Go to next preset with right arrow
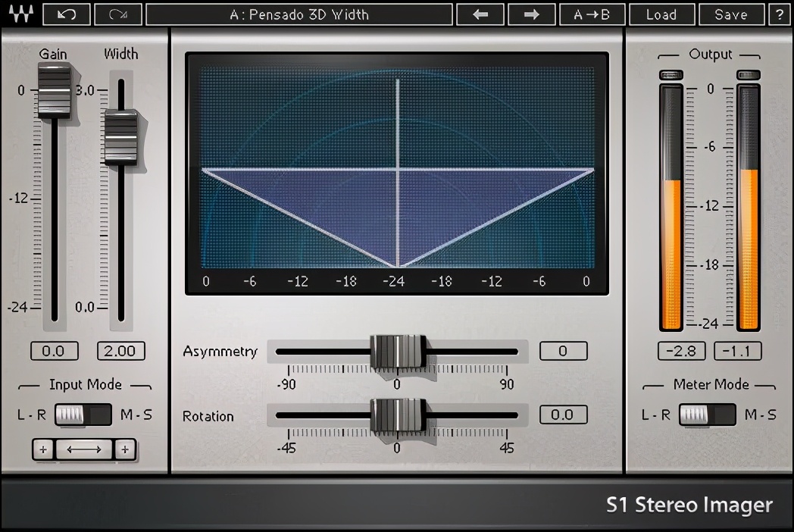This screenshot has width=794, height=532. pos(531,14)
